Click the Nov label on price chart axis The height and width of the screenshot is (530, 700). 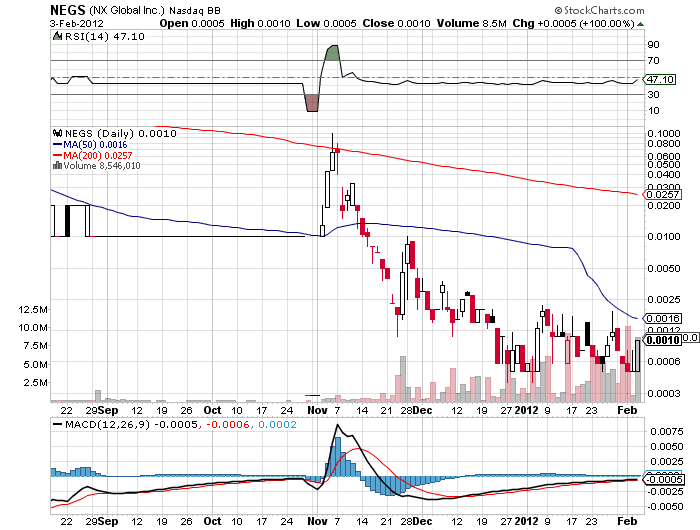tap(317, 410)
